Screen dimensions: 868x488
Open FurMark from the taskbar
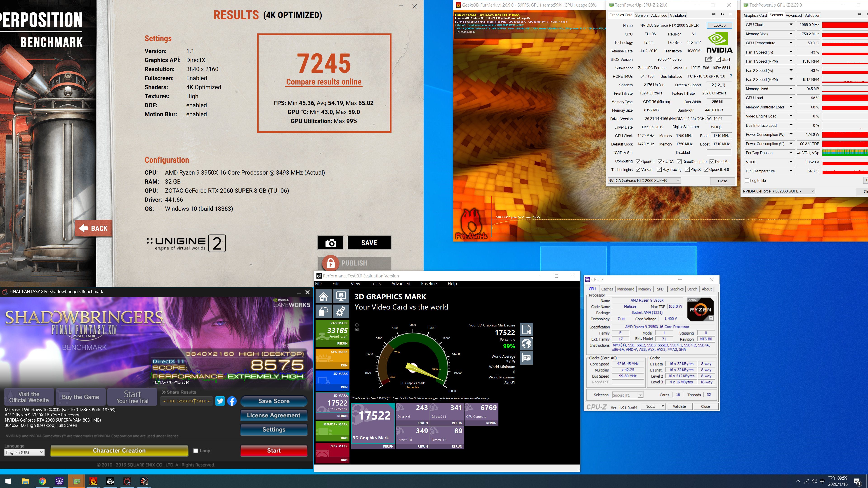click(93, 481)
